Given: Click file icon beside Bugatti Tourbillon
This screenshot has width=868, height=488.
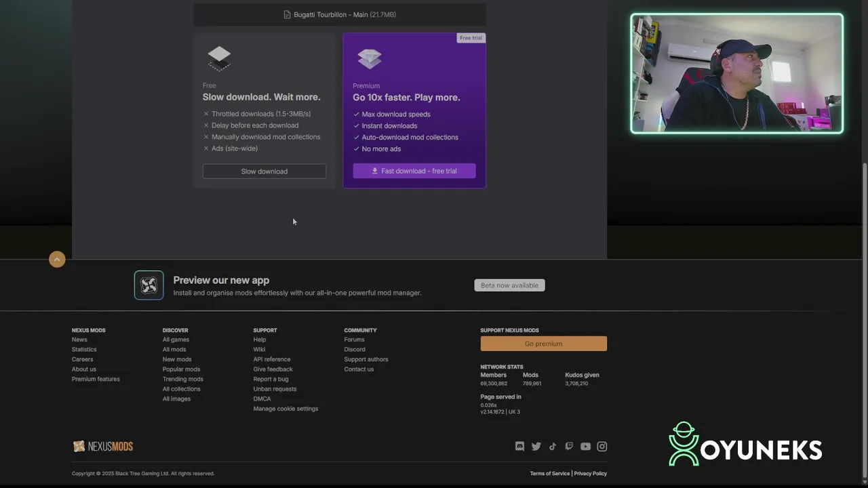Looking at the screenshot, I should [287, 14].
